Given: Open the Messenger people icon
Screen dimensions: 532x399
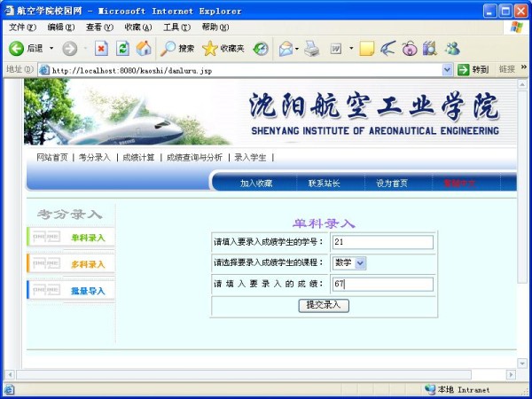Looking at the screenshot, I should (x=452, y=49).
